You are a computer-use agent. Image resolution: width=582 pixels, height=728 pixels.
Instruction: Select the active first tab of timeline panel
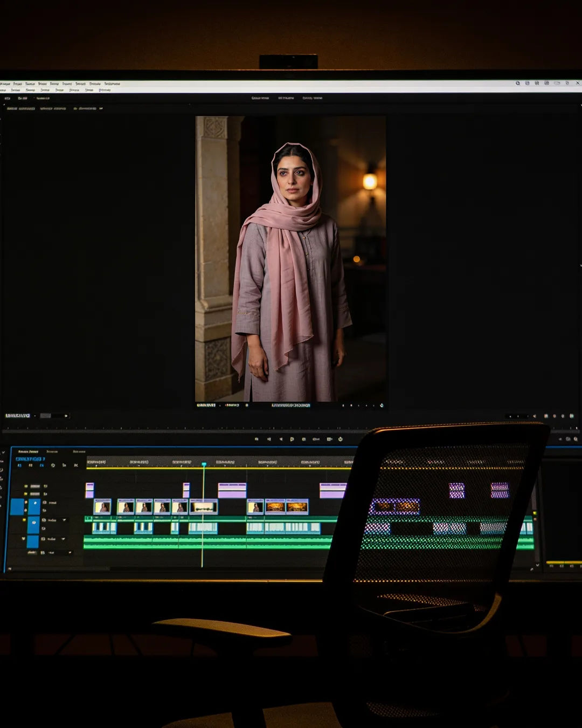pos(28,451)
